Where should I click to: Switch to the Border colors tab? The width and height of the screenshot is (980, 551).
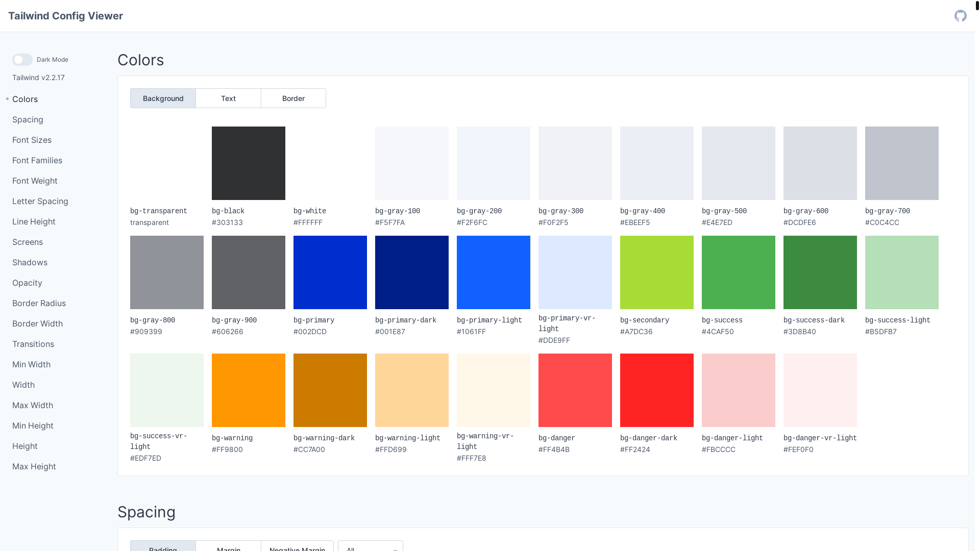[x=293, y=98]
